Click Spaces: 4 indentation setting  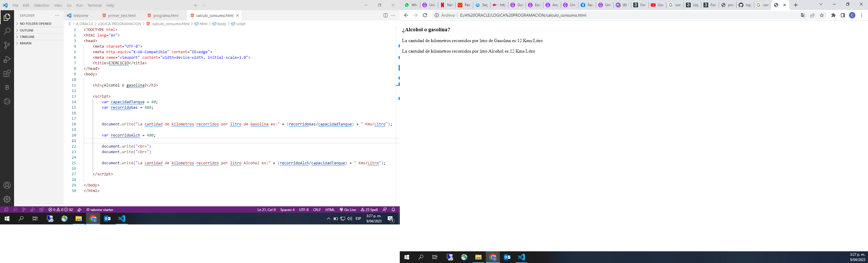click(287, 210)
